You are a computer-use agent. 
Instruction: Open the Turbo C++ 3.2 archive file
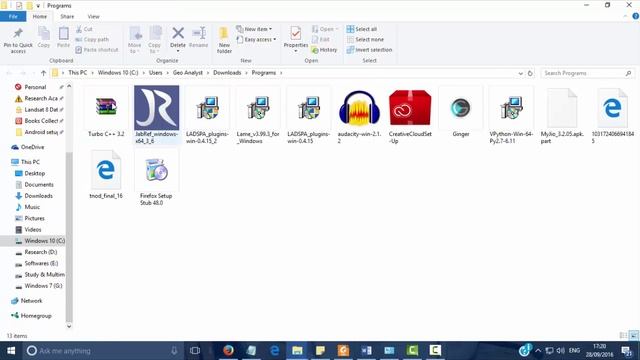(106, 112)
